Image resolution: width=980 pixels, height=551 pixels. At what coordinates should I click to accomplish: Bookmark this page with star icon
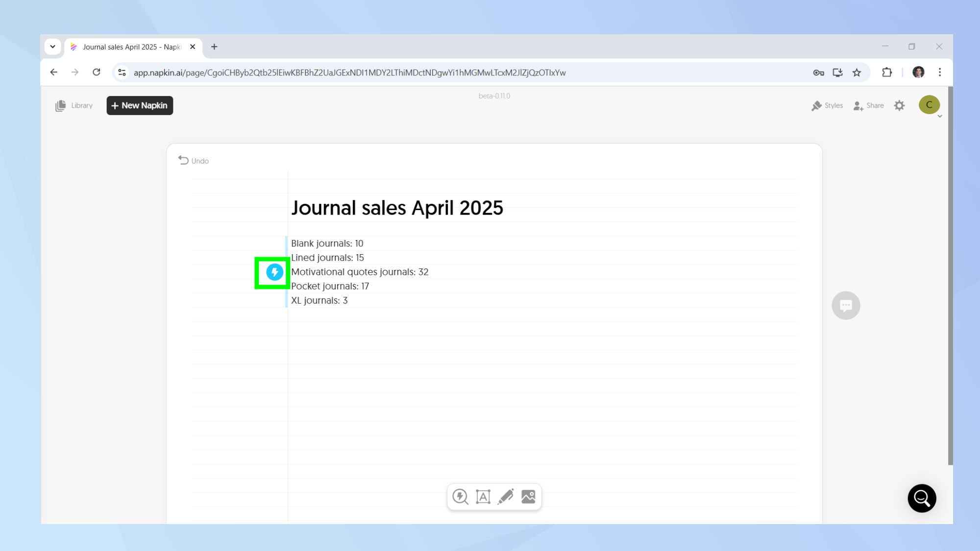point(857,72)
